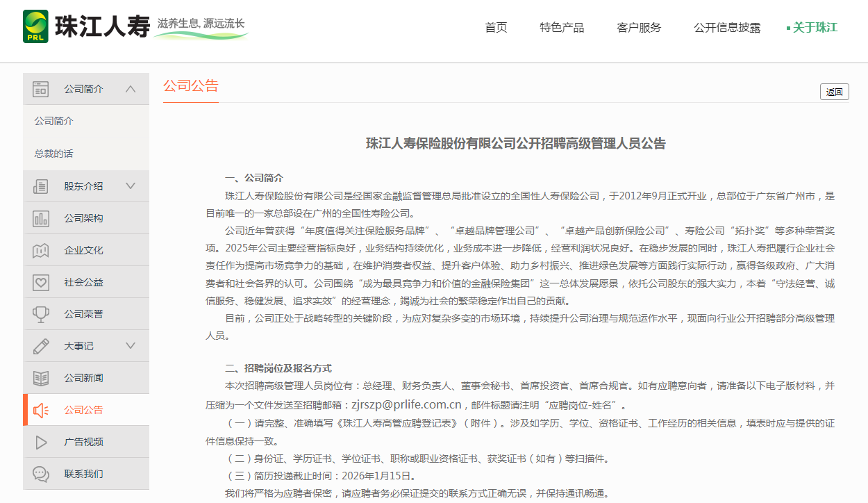Screen dimensions: 868x503
Task: Click the PRL green logo icon
Action: click(35, 26)
